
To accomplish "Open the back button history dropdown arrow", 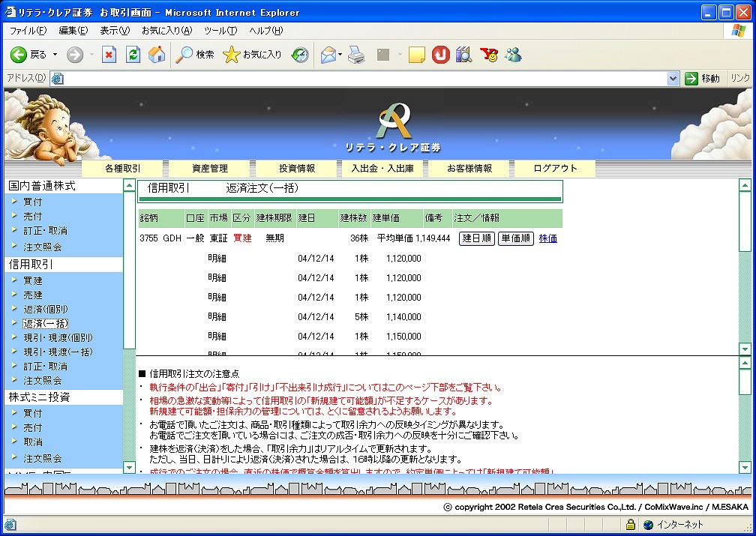I will pos(55,55).
